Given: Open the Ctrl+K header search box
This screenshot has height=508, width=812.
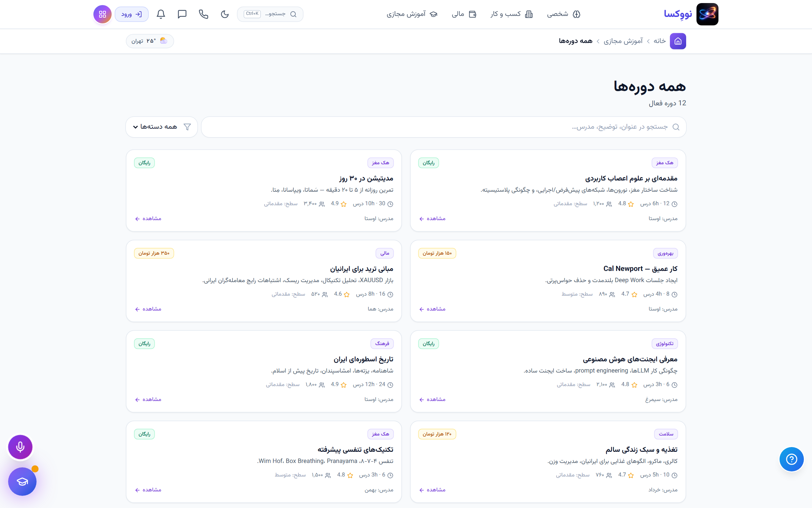Looking at the screenshot, I should click(x=270, y=14).
